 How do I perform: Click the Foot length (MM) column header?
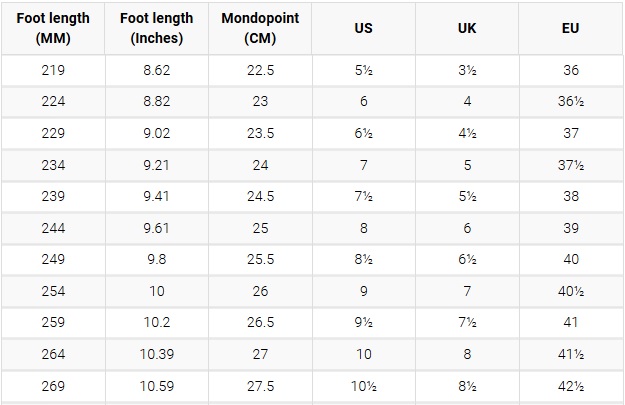pyautogui.click(x=53, y=28)
